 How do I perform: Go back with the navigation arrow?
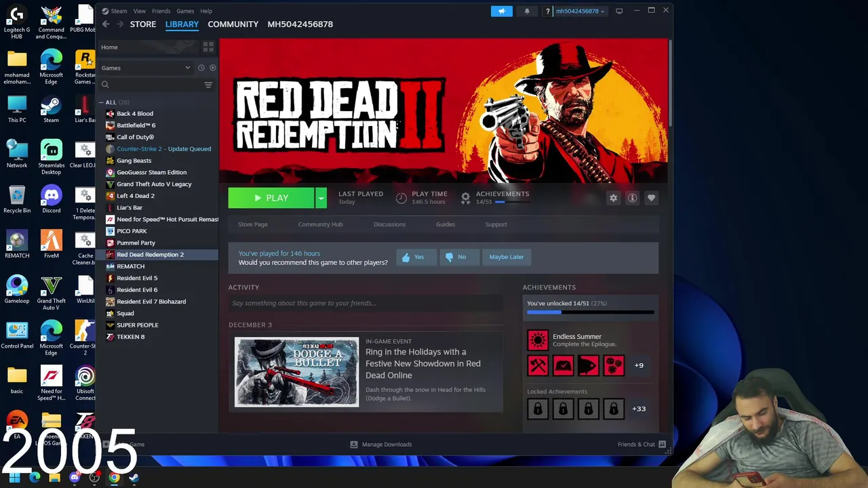coord(106,24)
